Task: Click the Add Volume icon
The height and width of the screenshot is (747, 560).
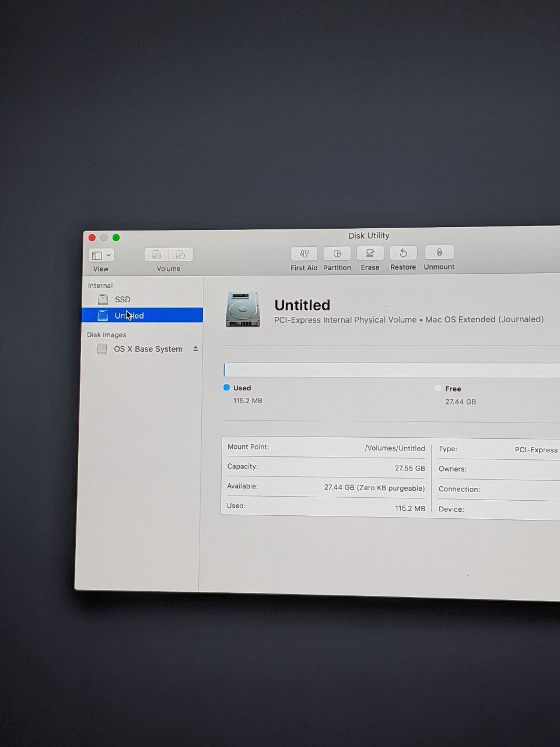Action: 156,254
